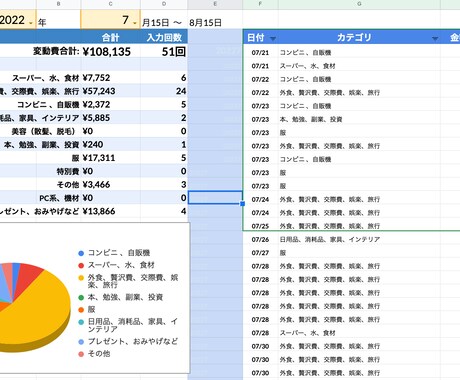Open the month 7 dropdown arrow
This screenshot has width=460, height=380.
coord(135,23)
